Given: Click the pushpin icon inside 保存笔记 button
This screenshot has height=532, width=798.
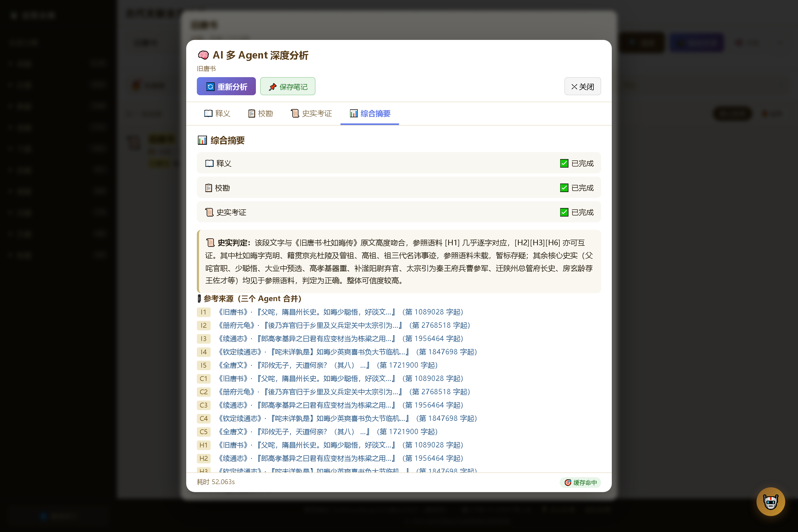Looking at the screenshot, I should pyautogui.click(x=272, y=87).
